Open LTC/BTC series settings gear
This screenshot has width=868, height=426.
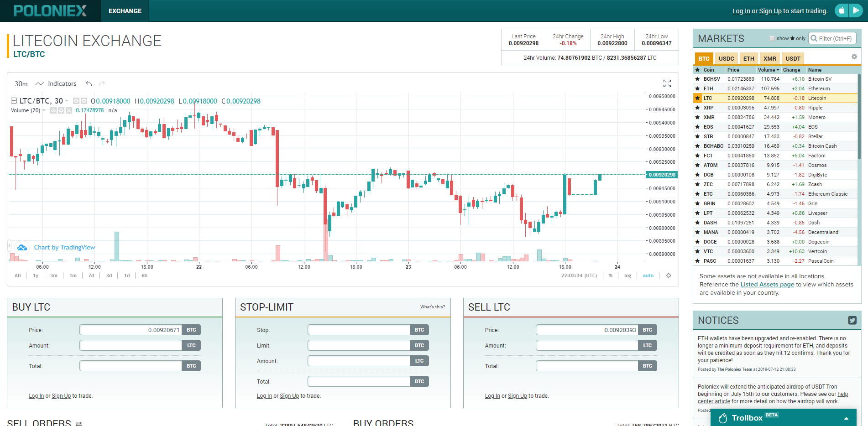point(84,101)
